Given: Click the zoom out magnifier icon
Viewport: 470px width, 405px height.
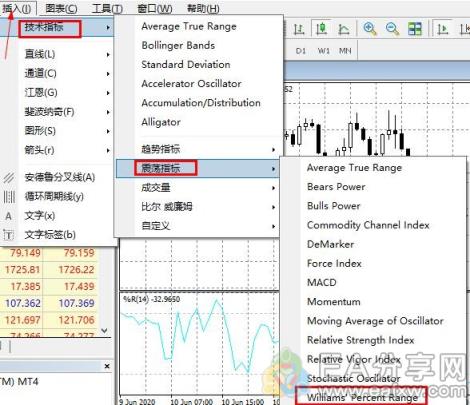Looking at the screenshot, I should [x=392, y=29].
